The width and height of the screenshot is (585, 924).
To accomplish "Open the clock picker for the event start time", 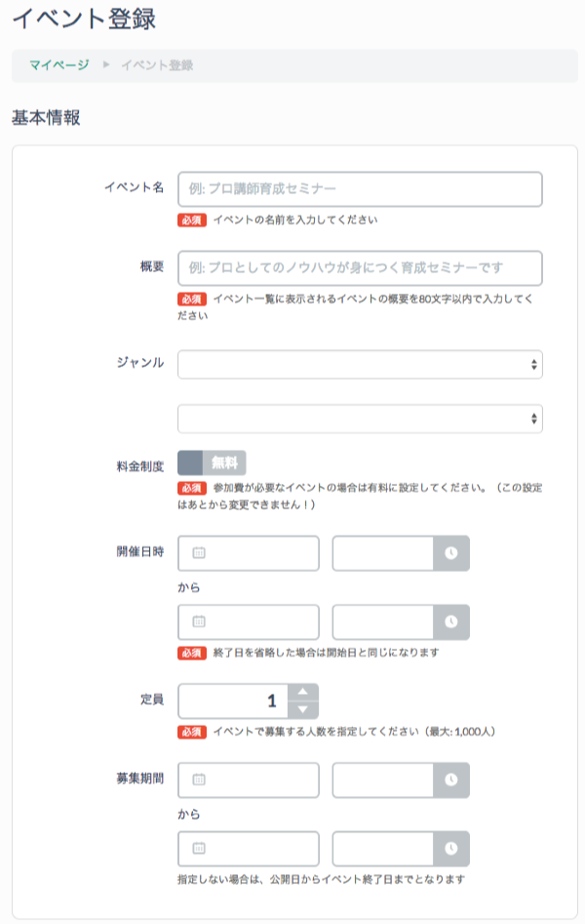I will pyautogui.click(x=451, y=553).
